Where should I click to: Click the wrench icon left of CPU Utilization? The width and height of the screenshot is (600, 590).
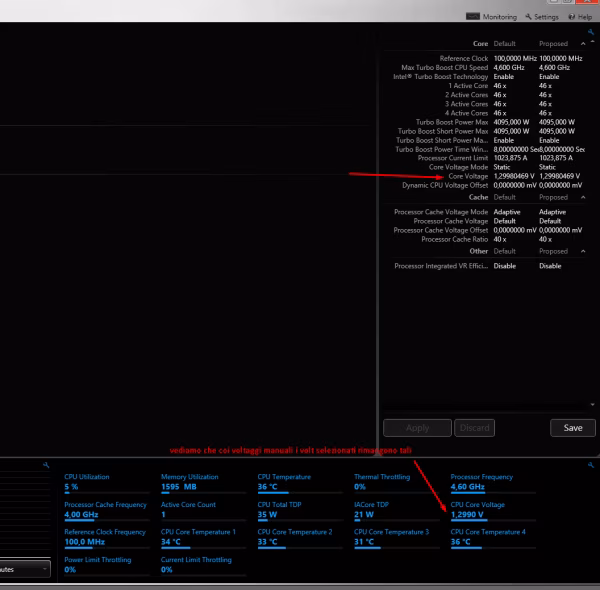46,465
